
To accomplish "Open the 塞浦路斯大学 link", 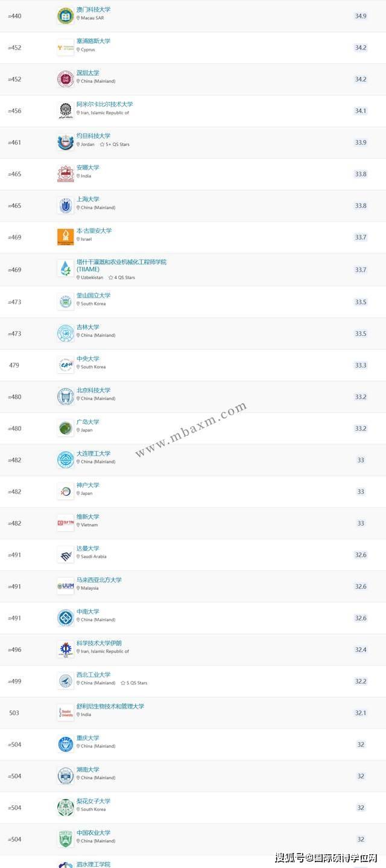I will tap(93, 41).
